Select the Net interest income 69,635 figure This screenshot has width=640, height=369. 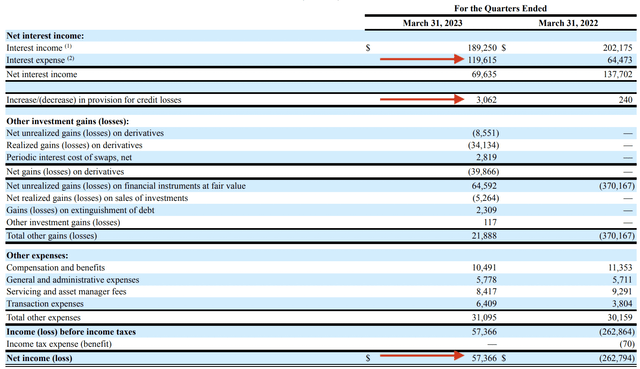(x=484, y=74)
